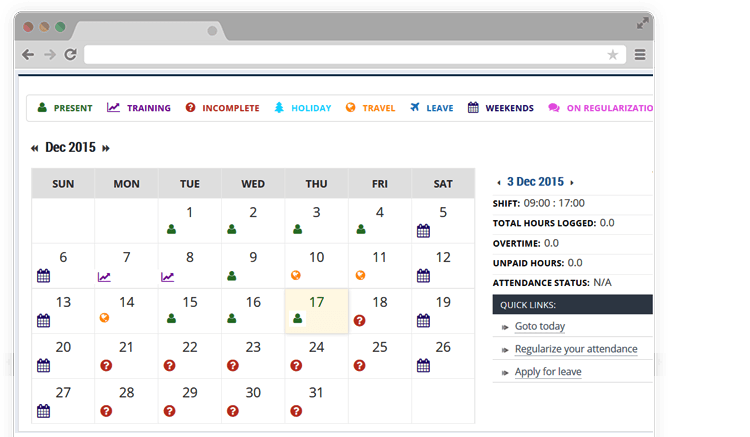The width and height of the screenshot is (750, 437).
Task: Open the browser hamburger menu
Action: point(640,55)
